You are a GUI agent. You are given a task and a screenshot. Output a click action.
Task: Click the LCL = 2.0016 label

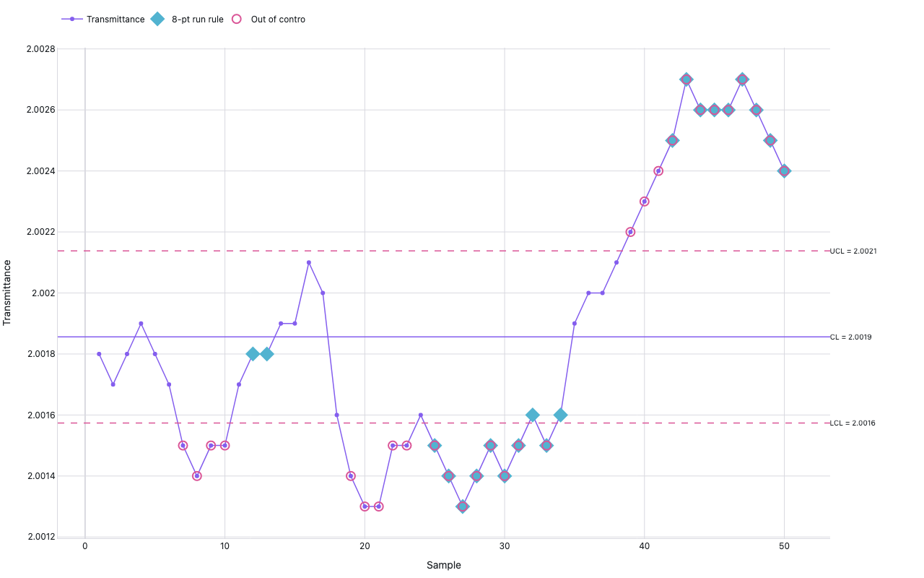(x=853, y=423)
